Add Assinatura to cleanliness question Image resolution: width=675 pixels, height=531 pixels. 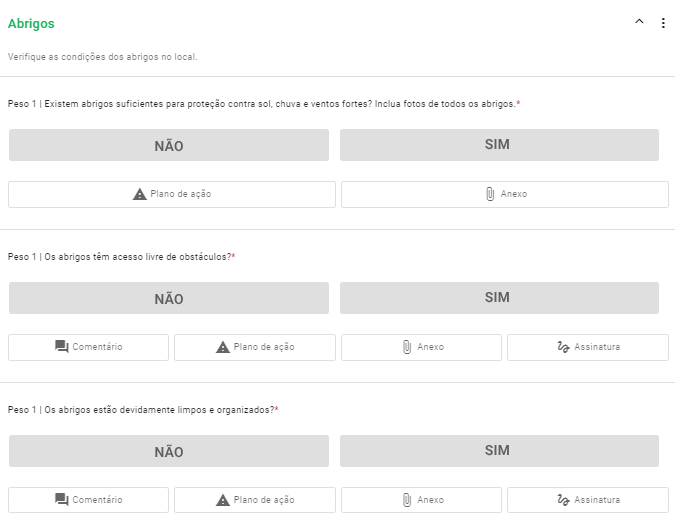588,500
